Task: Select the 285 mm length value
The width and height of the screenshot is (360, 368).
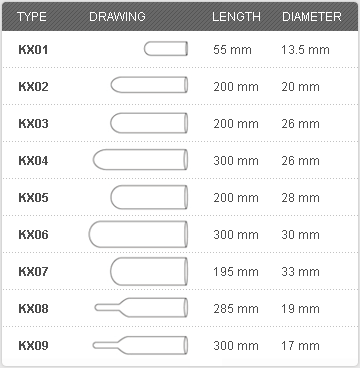Action: coord(236,309)
